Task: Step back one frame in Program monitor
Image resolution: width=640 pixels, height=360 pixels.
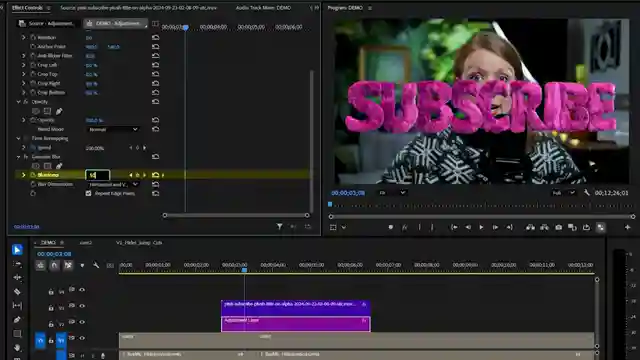Action: point(468,227)
